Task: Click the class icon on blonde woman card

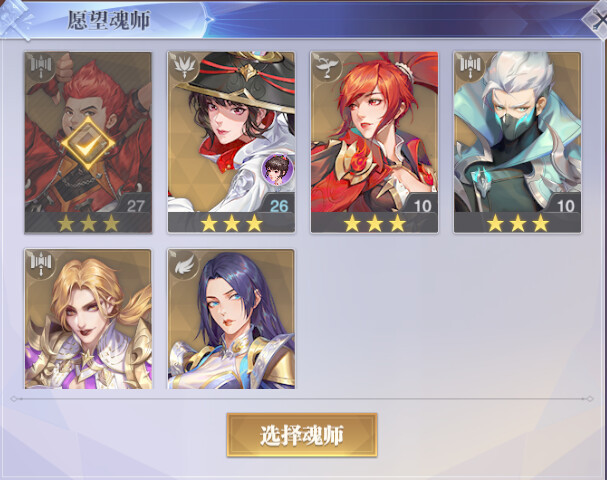Action: point(41,264)
